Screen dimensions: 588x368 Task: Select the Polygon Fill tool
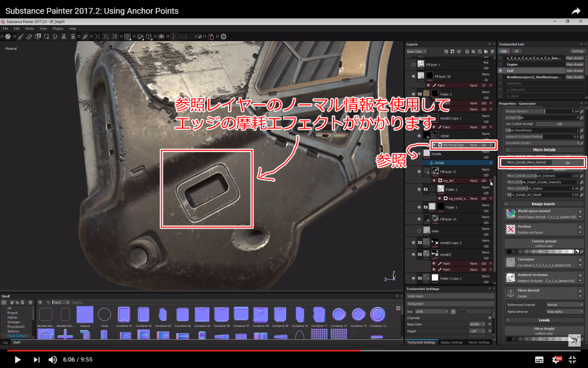tap(47, 36)
